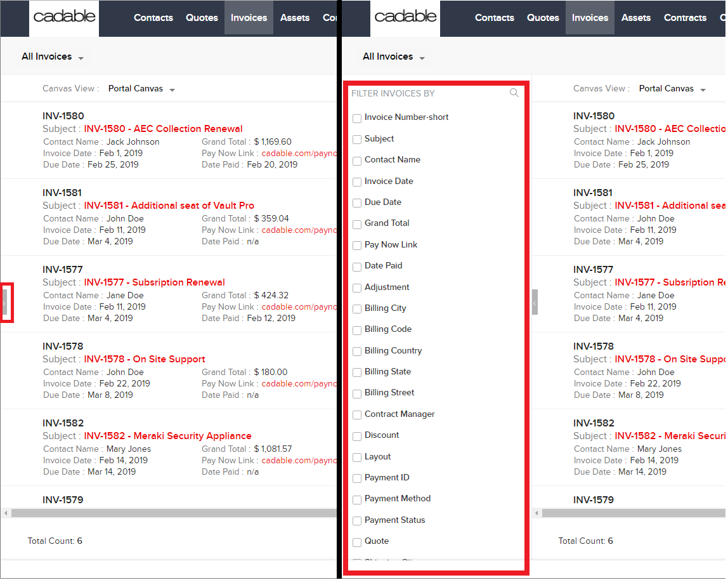This screenshot has width=728, height=580.
Task: Enable the Pay Now Link filter
Action: click(x=357, y=246)
